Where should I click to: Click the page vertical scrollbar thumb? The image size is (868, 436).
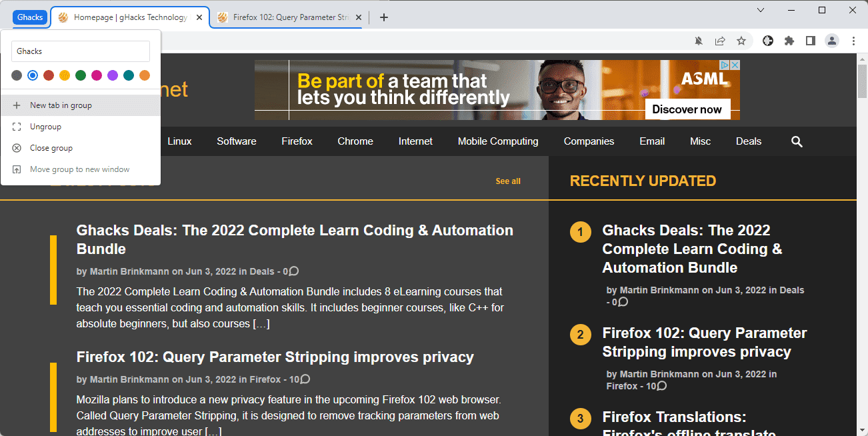click(x=861, y=81)
